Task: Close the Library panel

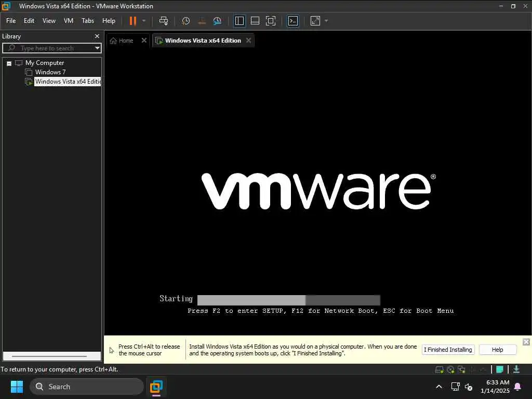Action: (x=97, y=36)
